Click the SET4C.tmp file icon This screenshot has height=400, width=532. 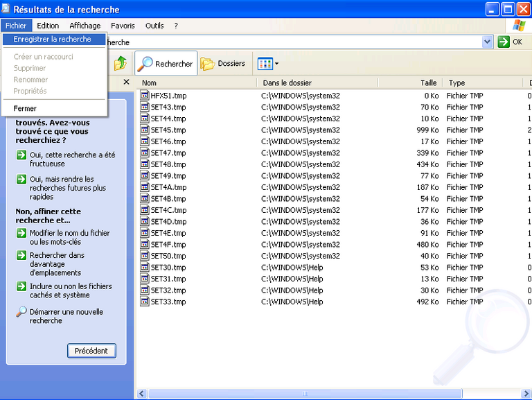(145, 210)
